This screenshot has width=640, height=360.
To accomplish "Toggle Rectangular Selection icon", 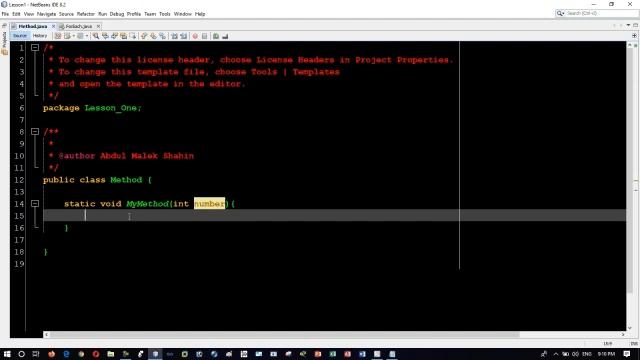I will [x=133, y=36].
